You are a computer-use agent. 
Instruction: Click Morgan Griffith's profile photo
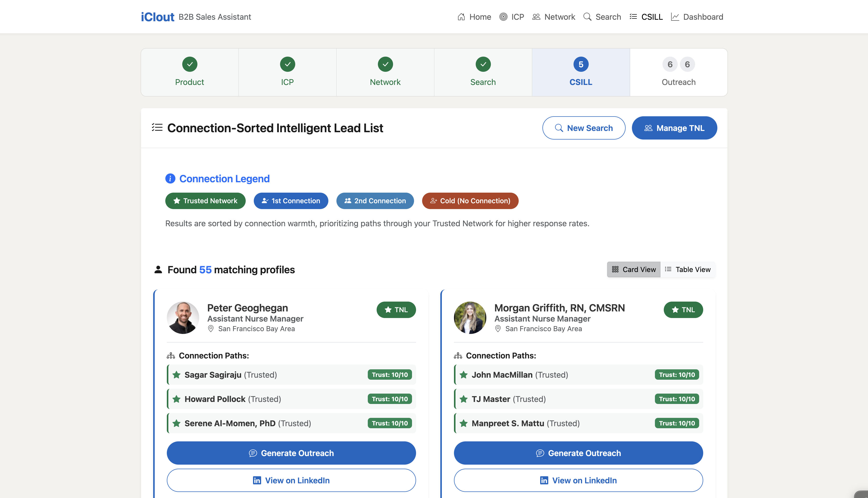[x=470, y=318]
